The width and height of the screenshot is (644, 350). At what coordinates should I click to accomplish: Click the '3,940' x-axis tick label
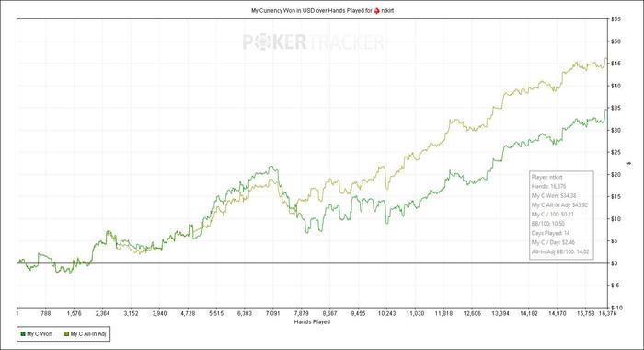point(159,313)
